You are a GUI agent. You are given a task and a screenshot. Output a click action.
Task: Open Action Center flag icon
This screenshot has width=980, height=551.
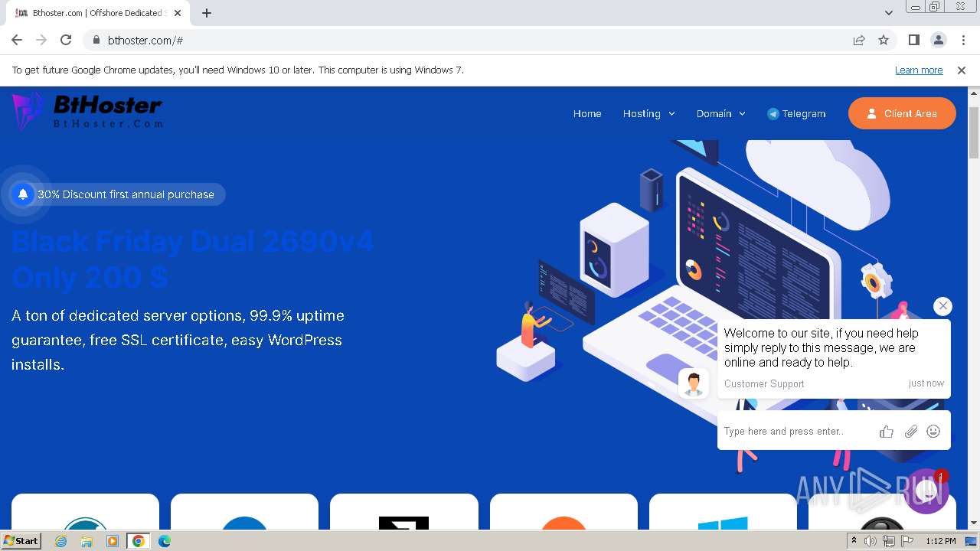pyautogui.click(x=907, y=541)
